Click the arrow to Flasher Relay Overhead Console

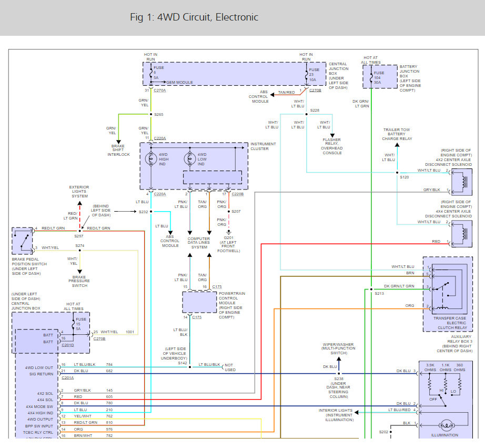click(332, 135)
